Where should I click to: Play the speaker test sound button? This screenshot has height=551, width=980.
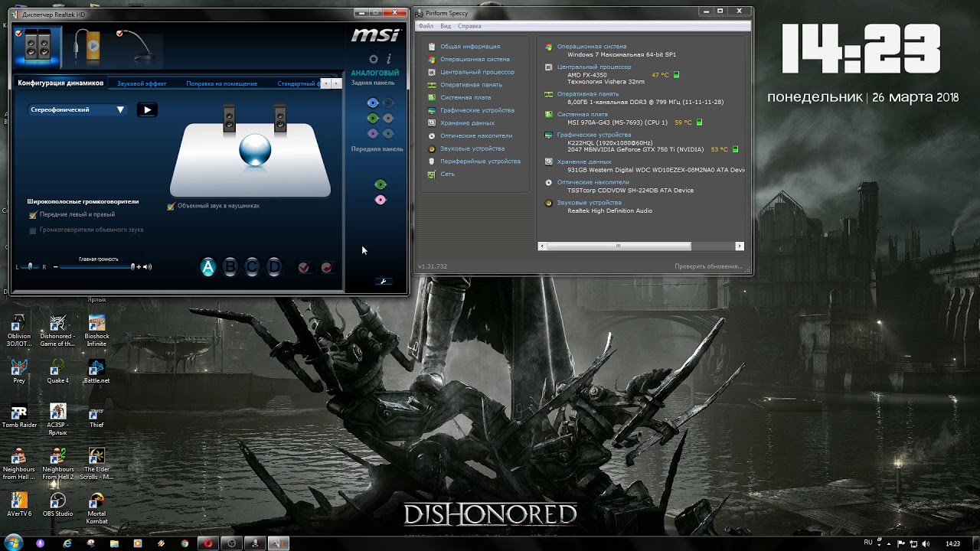tap(147, 109)
